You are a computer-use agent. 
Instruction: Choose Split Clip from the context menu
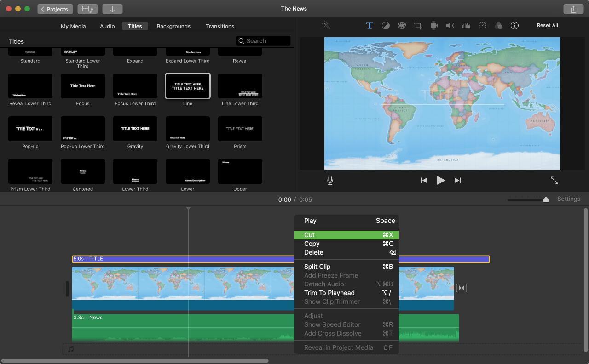317,267
